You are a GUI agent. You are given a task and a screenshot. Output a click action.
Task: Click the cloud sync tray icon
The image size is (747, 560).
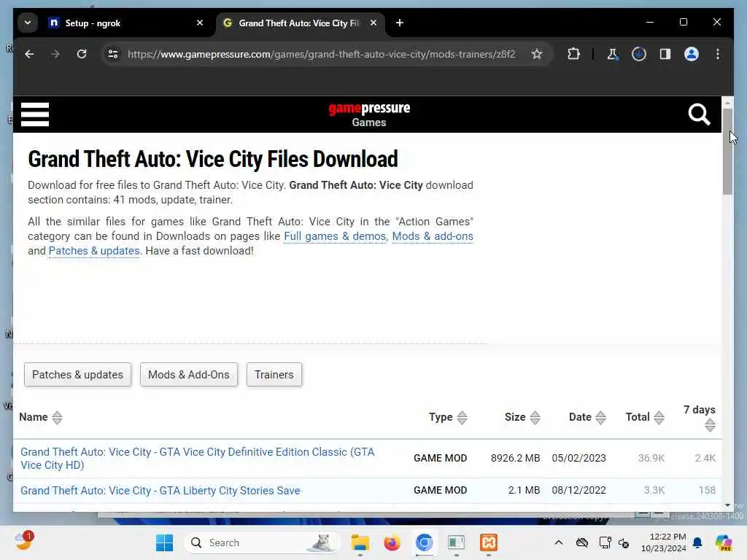[582, 542]
